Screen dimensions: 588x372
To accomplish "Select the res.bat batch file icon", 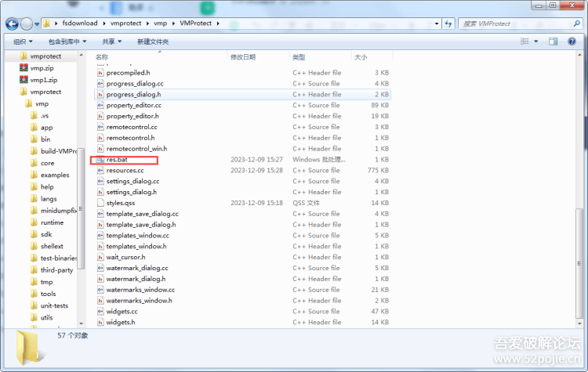I will (x=100, y=160).
